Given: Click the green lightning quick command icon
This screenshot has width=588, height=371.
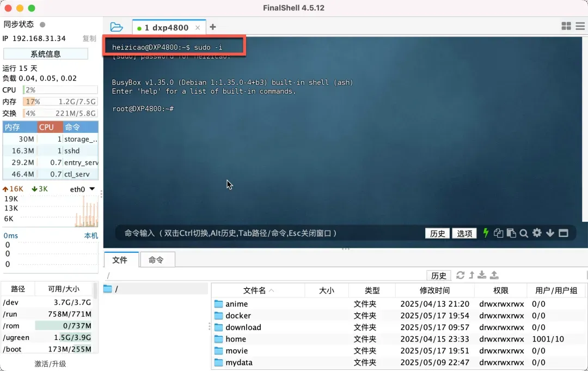Looking at the screenshot, I should 486,233.
